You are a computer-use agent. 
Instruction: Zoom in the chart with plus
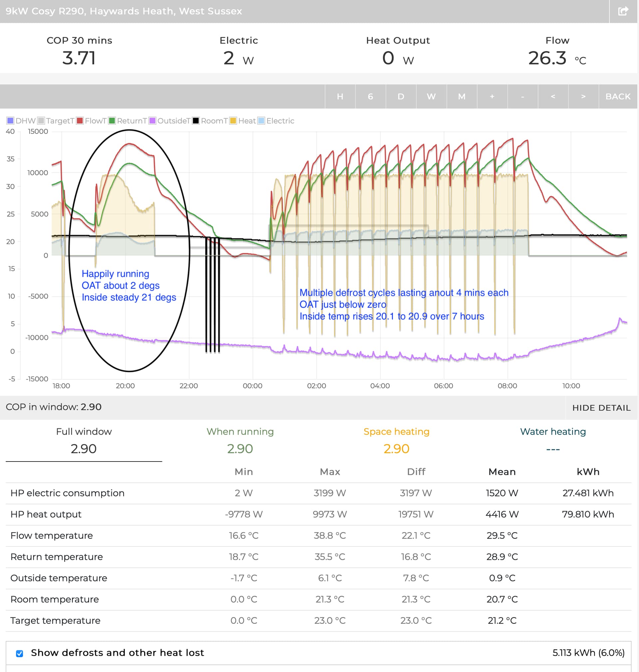492,97
